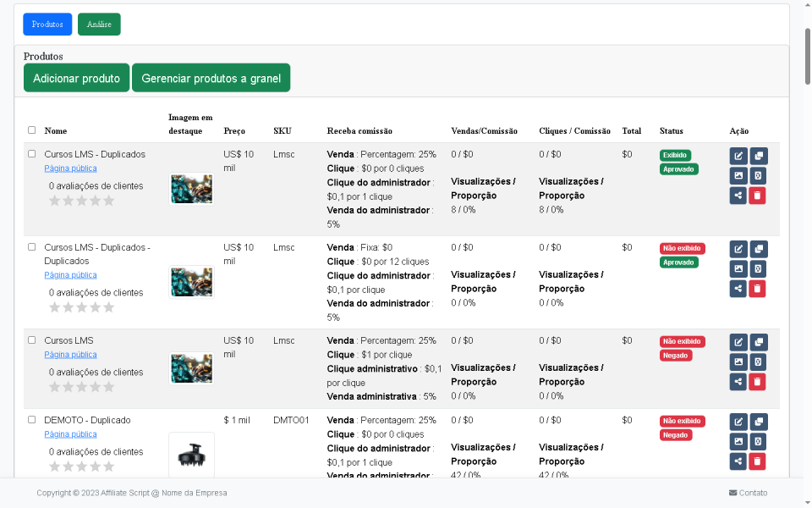This screenshot has height=508, width=812.
Task: Remove the featured image of Cursos LMS
Action: pyautogui.click(x=758, y=362)
